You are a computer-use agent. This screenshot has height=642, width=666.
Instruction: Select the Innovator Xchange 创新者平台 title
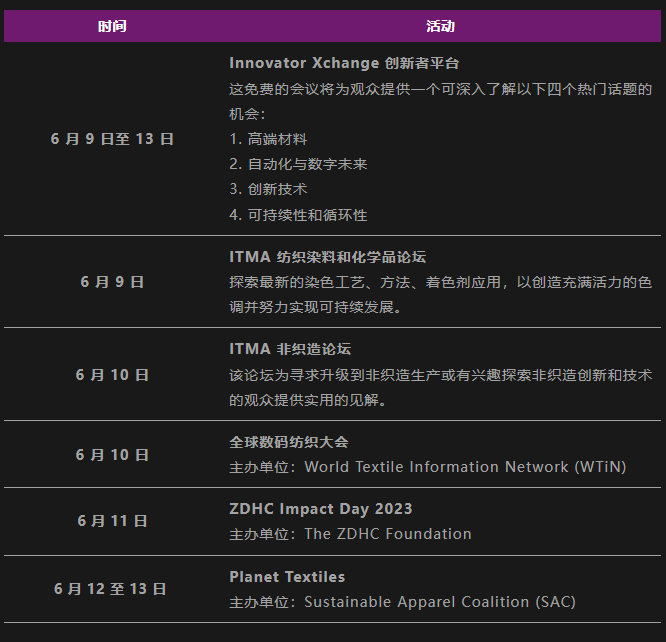[344, 63]
